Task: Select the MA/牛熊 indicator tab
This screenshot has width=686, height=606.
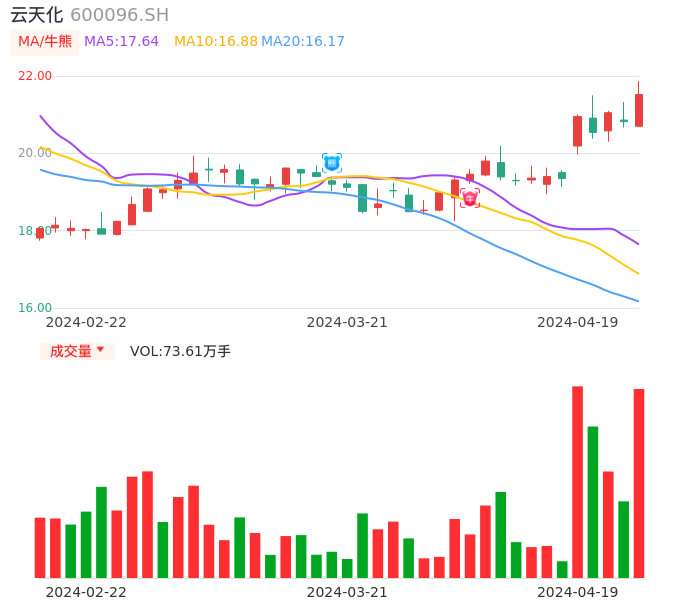Action: pyautogui.click(x=45, y=42)
